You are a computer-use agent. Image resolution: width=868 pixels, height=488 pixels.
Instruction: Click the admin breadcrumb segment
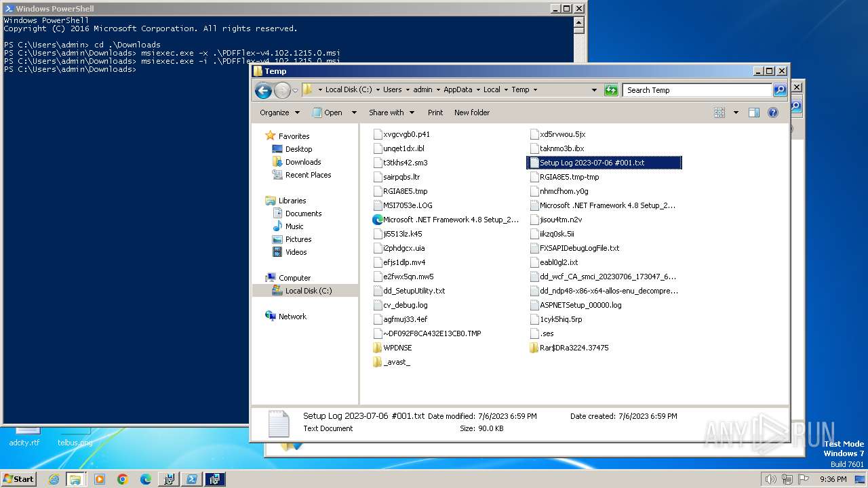coord(422,89)
